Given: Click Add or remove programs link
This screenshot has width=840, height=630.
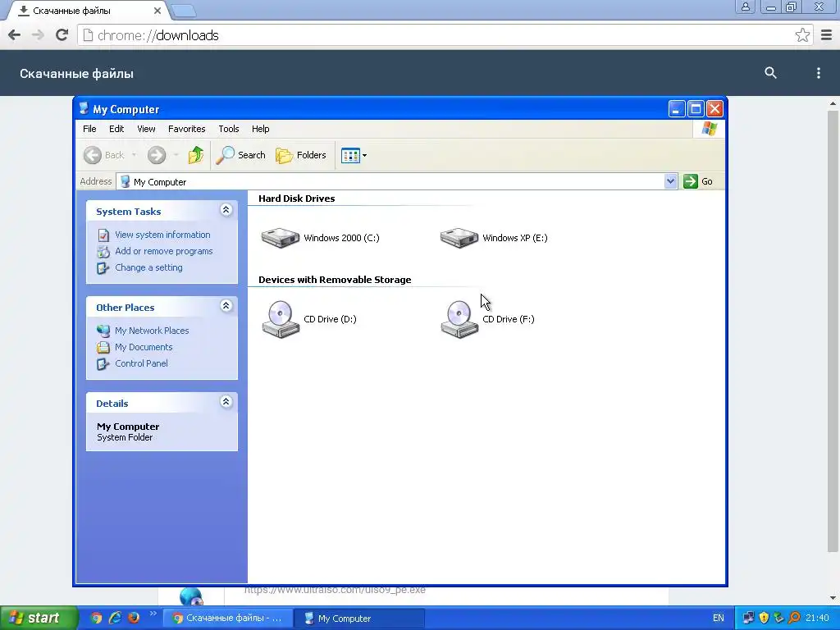Looking at the screenshot, I should (163, 251).
